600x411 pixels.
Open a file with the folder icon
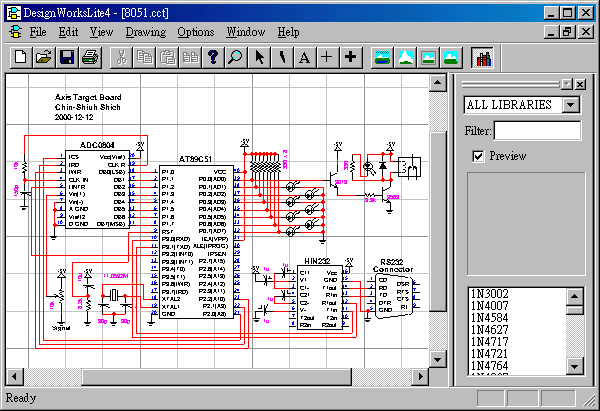coord(44,57)
